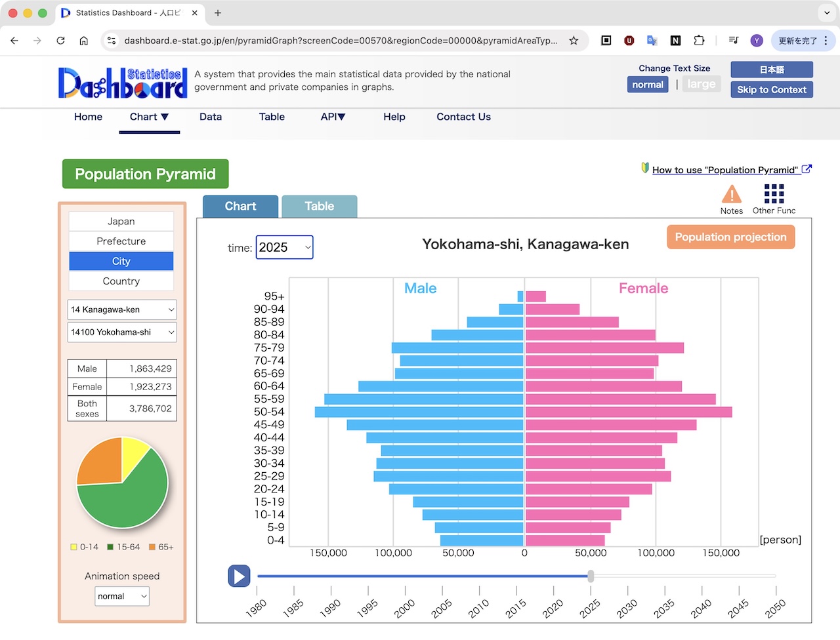Reload the page

(60, 41)
